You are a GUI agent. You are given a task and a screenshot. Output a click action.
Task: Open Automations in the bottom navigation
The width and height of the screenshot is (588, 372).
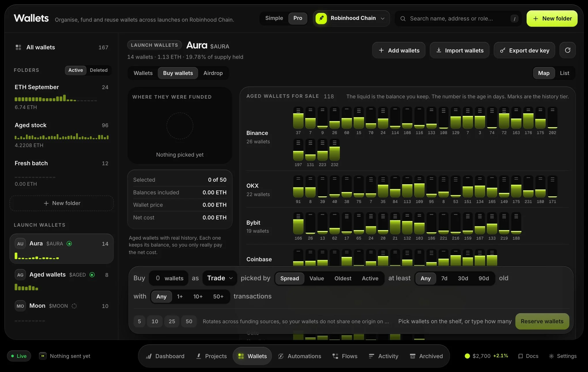tap(299, 356)
